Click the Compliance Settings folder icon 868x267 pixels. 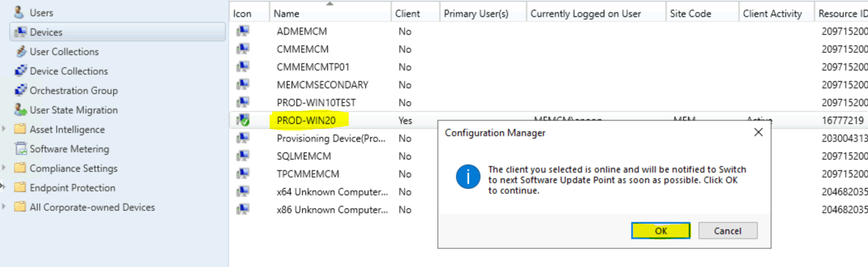point(20,168)
